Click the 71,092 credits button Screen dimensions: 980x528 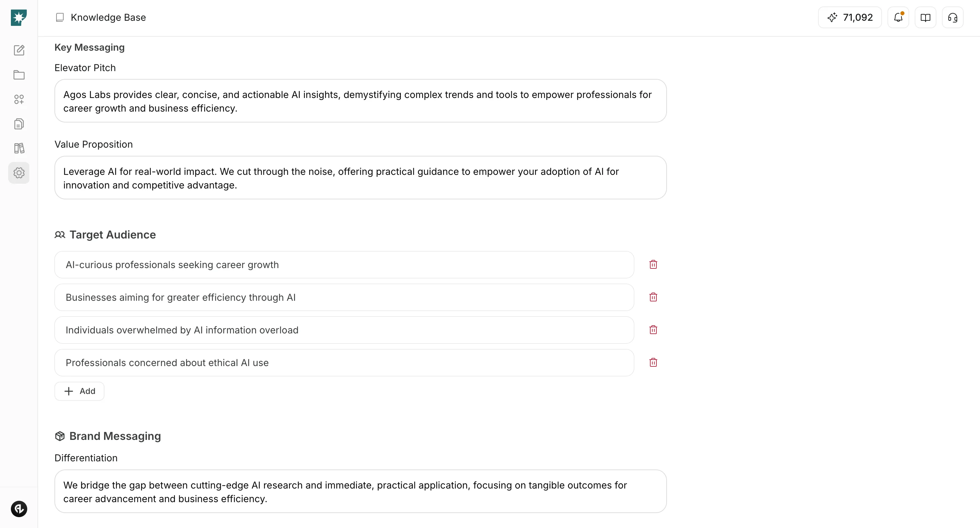pyautogui.click(x=850, y=17)
